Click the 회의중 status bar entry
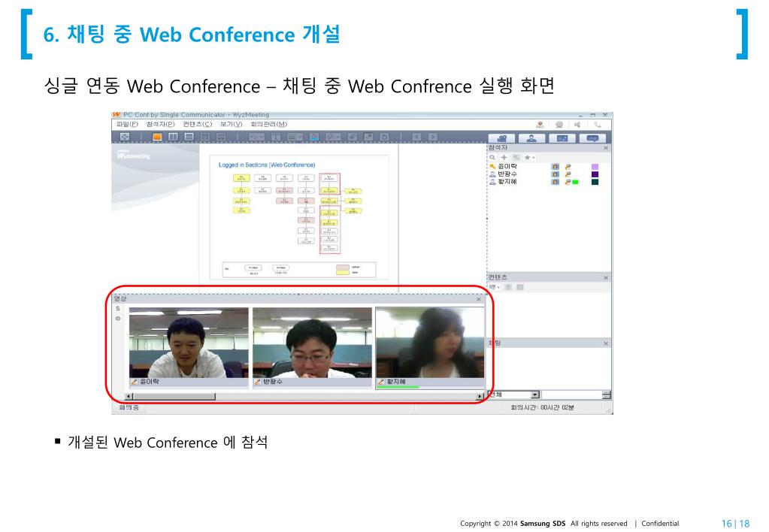The height and width of the screenshot is (532, 769). (129, 407)
